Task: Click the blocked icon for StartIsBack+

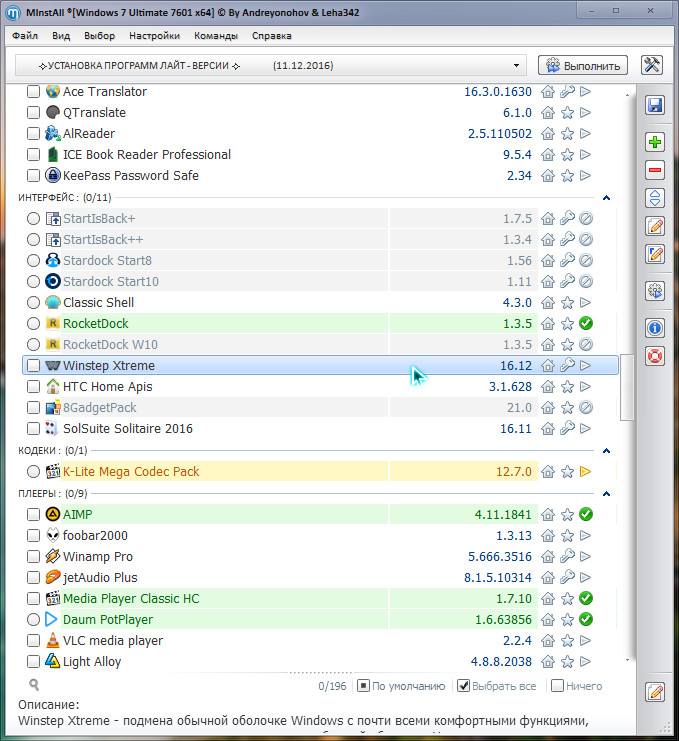Action: click(x=586, y=218)
